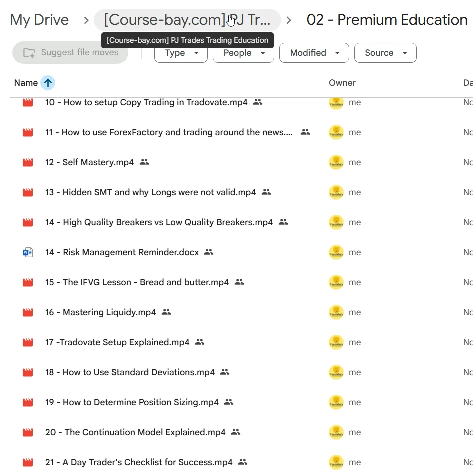Open the 02 - Premium Education breadcrumb
This screenshot has height=476, width=473.
pos(387,20)
